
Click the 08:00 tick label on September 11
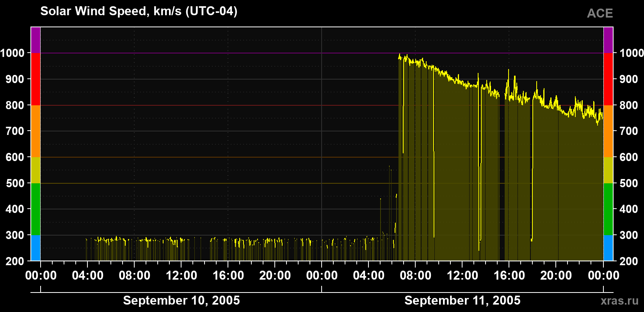tap(416, 275)
